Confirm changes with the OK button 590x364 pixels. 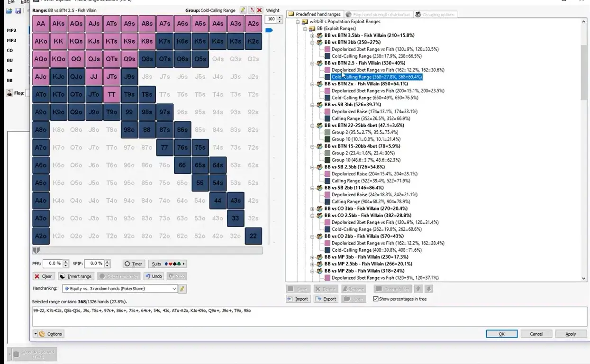(501, 334)
